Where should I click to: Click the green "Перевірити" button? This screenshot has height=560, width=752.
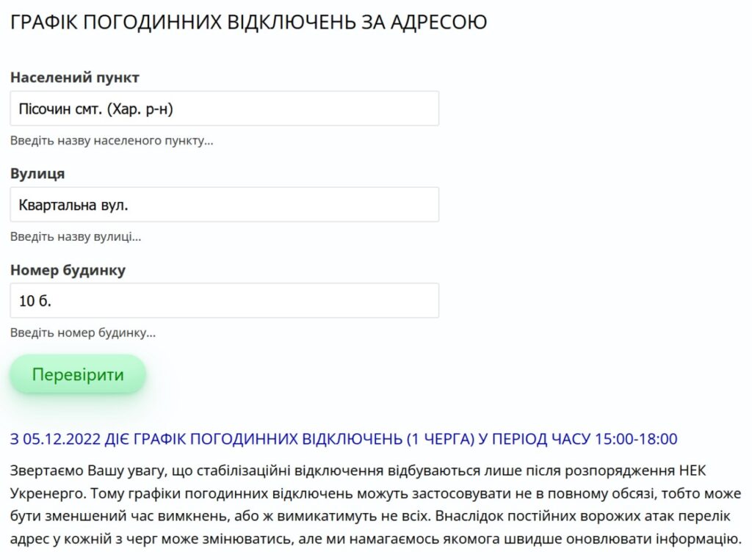78,374
